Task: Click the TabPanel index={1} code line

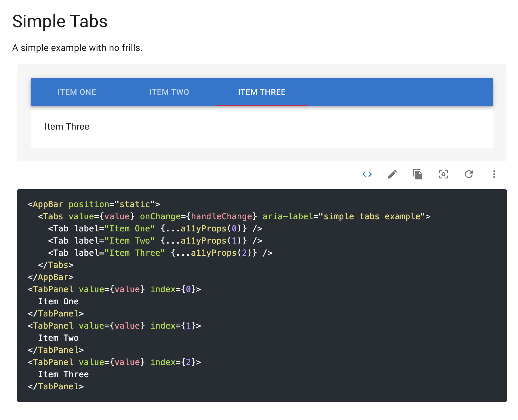Action: coord(114,326)
